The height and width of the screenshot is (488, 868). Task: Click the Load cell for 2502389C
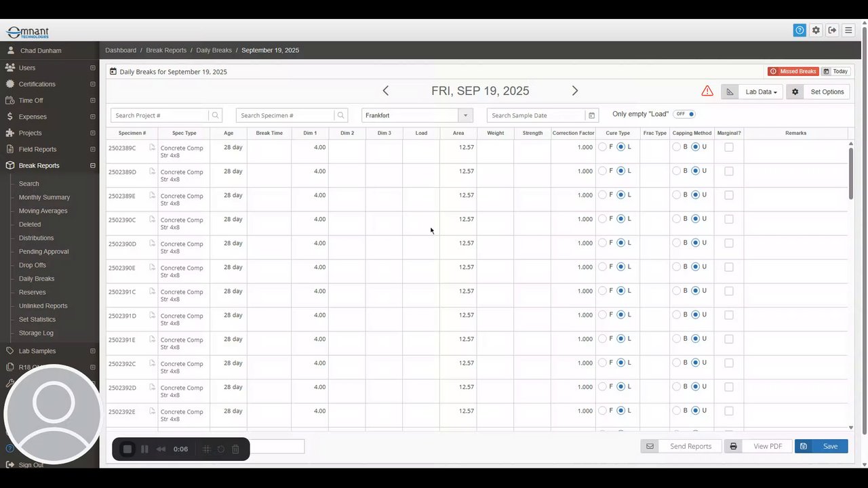pyautogui.click(x=421, y=151)
